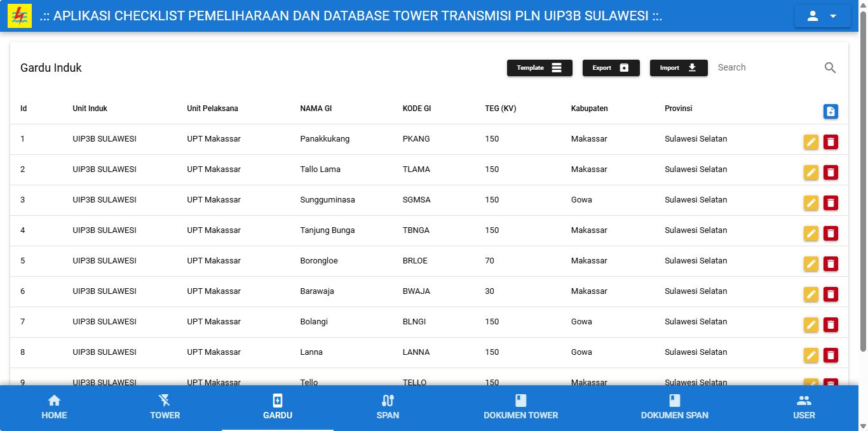
Task: Edit the Tallo Lama row
Action: [x=811, y=173]
